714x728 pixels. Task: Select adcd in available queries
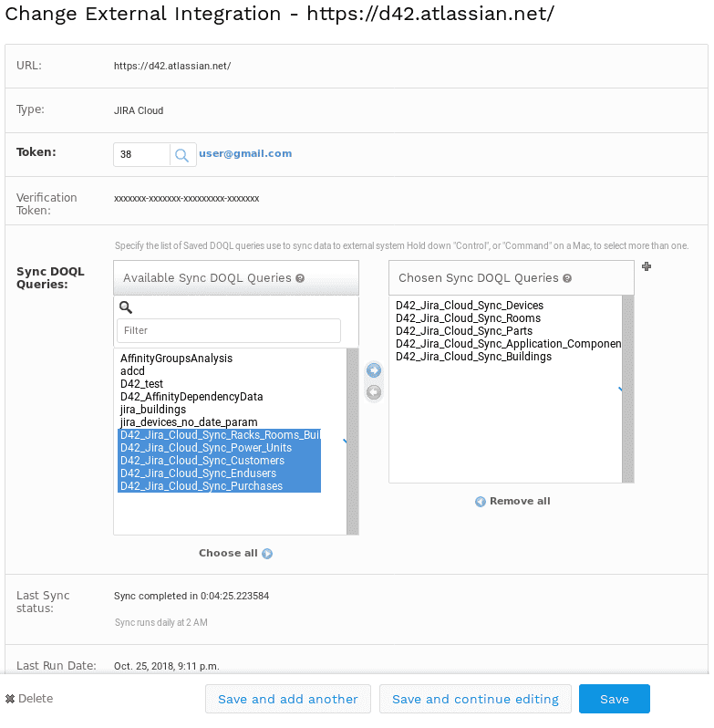tap(133, 372)
